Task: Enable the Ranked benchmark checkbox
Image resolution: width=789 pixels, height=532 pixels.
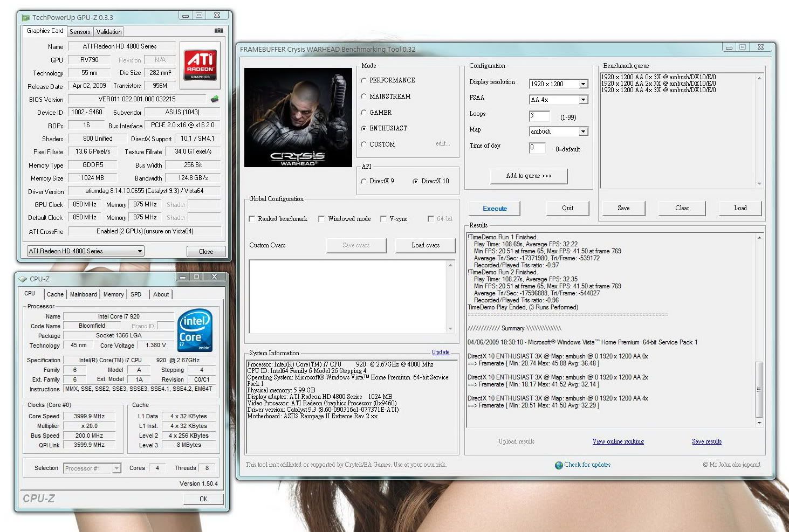Action: coord(252,219)
